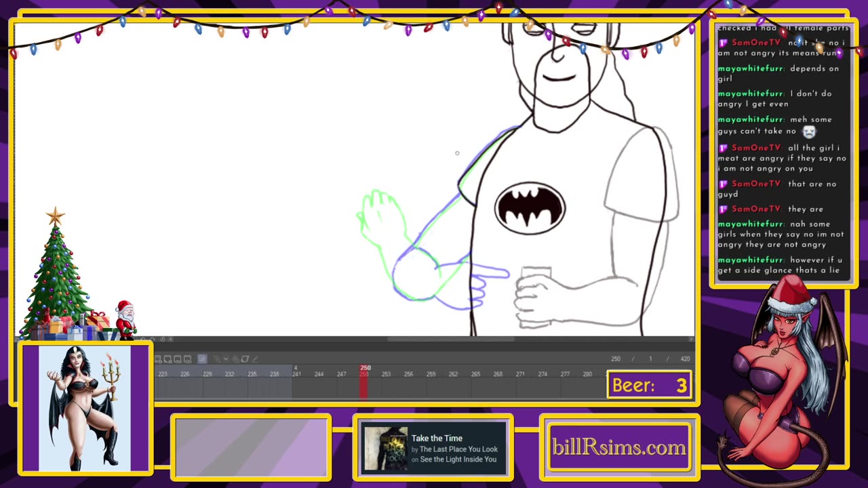This screenshot has width=868, height=488.
Task: Click the grayed pen icon in timeline toolbar
Action: 216,359
